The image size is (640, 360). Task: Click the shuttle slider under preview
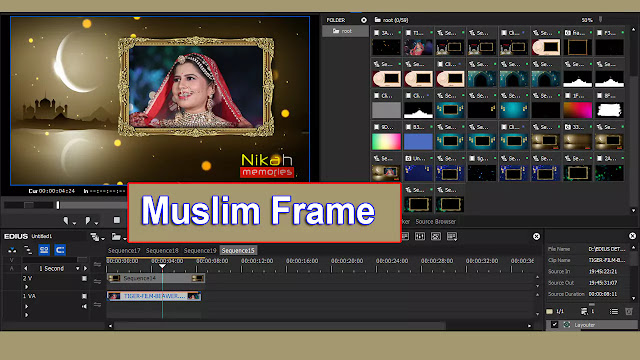(x=28, y=205)
